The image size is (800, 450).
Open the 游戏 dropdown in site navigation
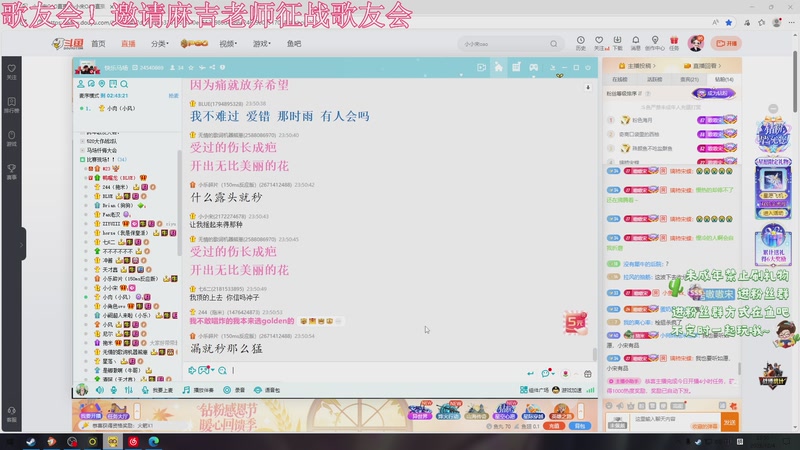[261, 44]
